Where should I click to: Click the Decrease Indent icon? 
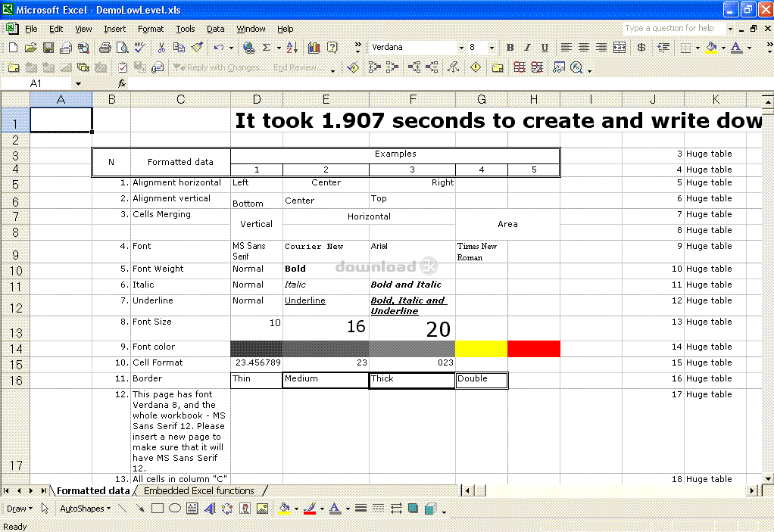coord(664,48)
